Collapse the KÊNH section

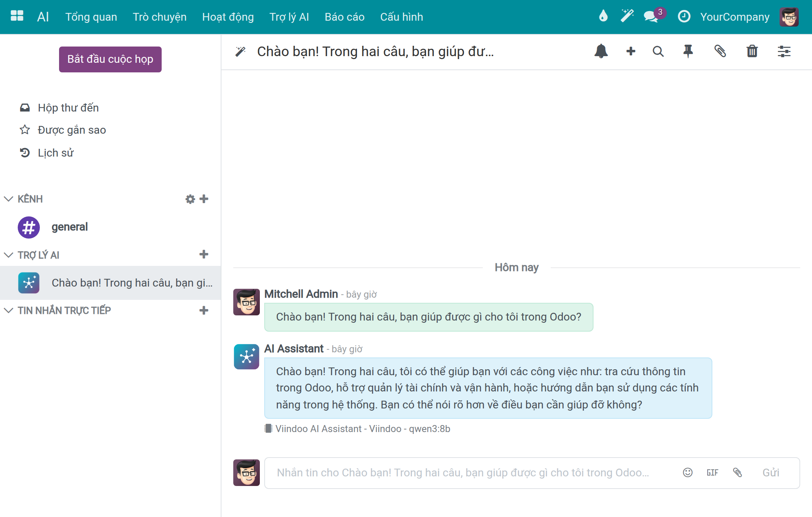(8, 199)
